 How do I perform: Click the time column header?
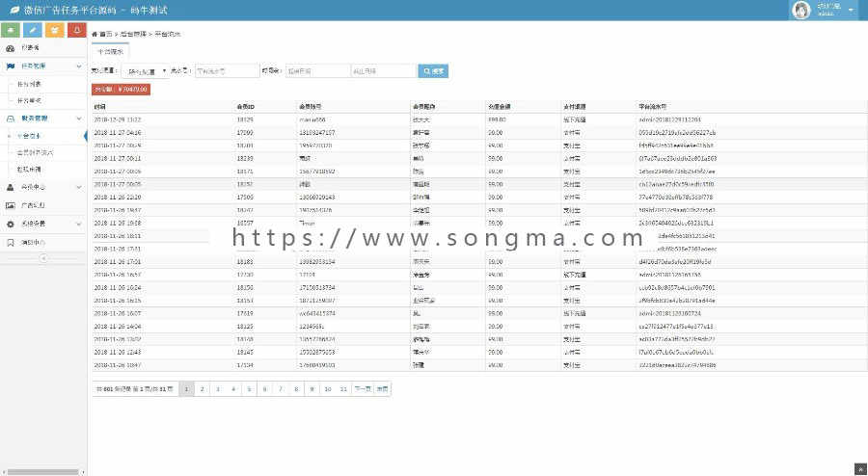pyautogui.click(x=99, y=107)
